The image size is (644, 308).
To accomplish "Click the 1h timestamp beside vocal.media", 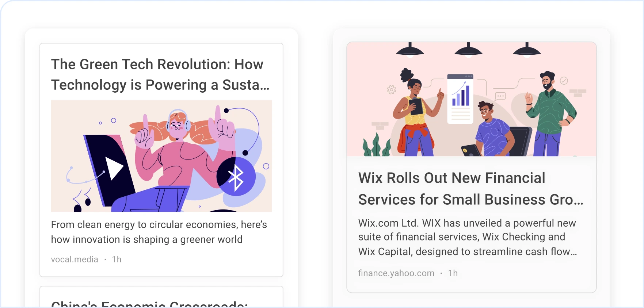I will point(117,259).
